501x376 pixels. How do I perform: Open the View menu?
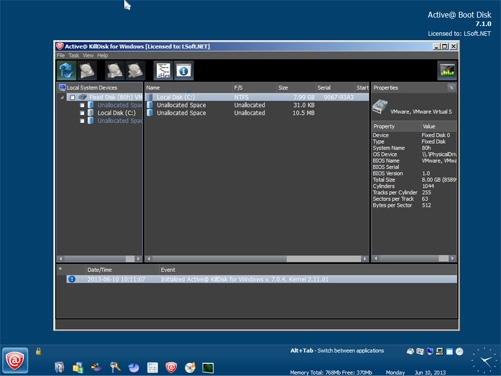(88, 55)
